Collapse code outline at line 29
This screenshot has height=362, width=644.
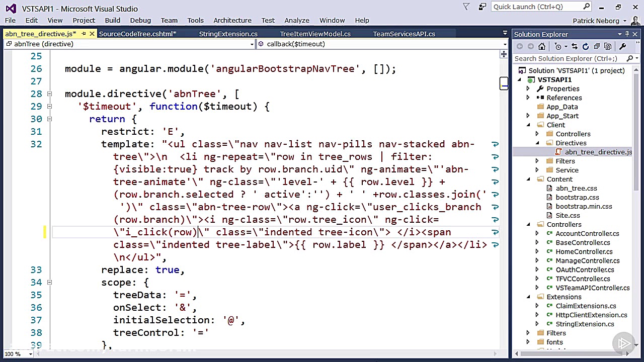point(49,107)
